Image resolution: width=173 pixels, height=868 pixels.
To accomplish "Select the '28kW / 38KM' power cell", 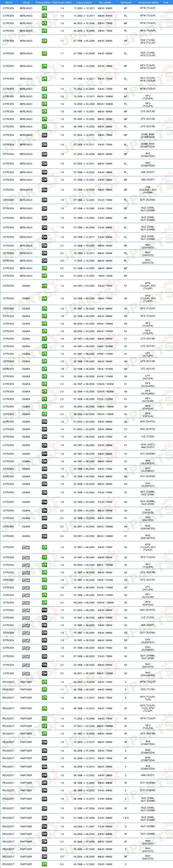I will click(x=105, y=268).
